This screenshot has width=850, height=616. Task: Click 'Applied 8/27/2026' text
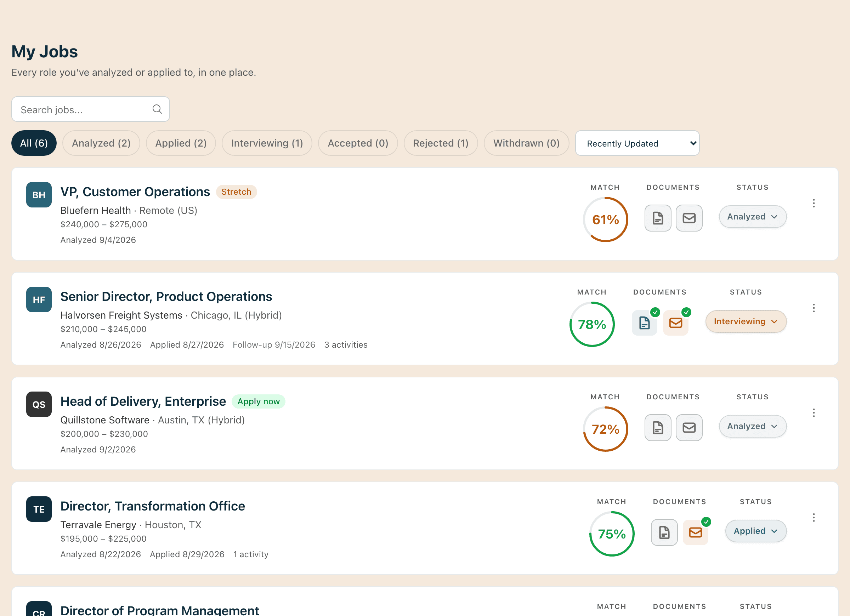[187, 345]
